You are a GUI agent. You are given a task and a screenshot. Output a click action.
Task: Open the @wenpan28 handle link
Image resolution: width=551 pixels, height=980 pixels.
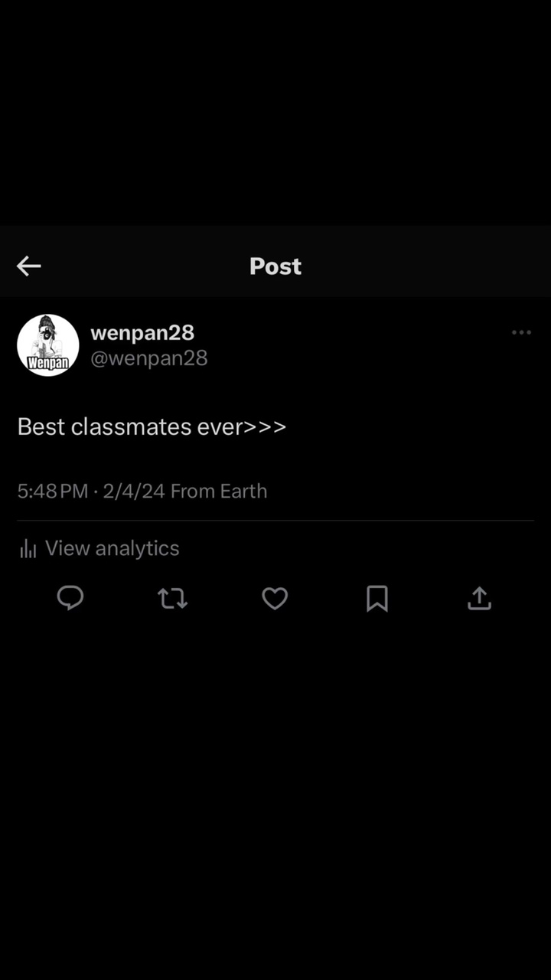(x=149, y=358)
